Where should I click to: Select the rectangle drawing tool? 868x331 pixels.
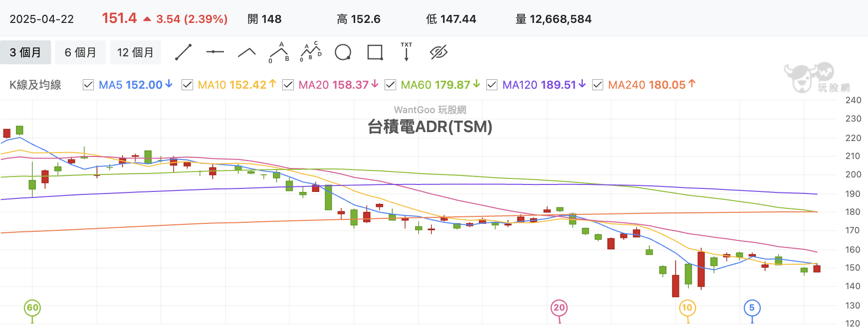[x=375, y=52]
